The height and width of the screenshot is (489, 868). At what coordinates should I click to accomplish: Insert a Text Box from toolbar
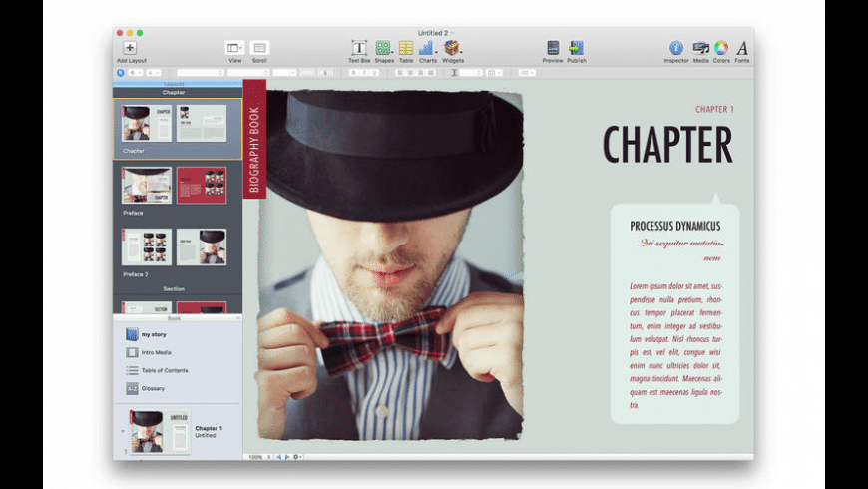[x=359, y=48]
